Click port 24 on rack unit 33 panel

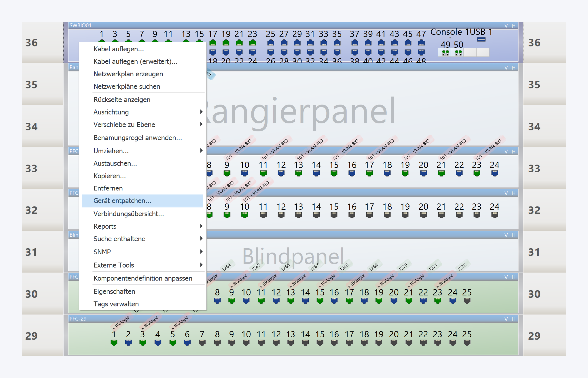[494, 173]
